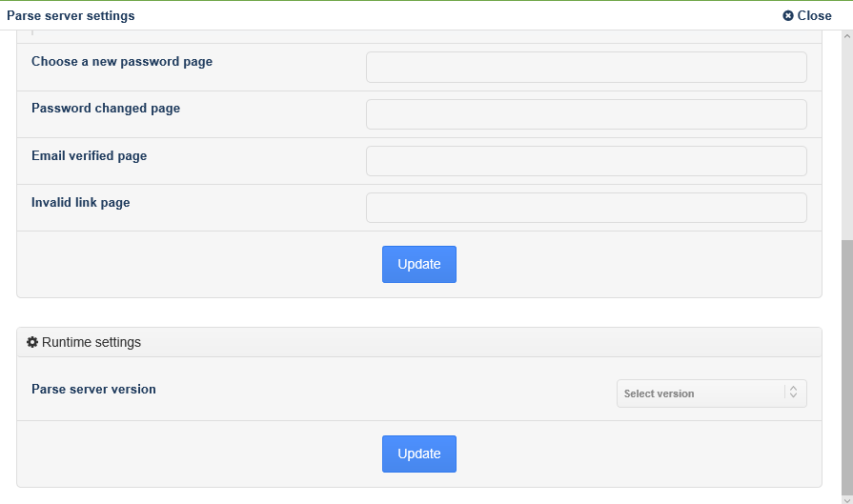
Task: Click the Parse server settings title
Action: click(71, 16)
